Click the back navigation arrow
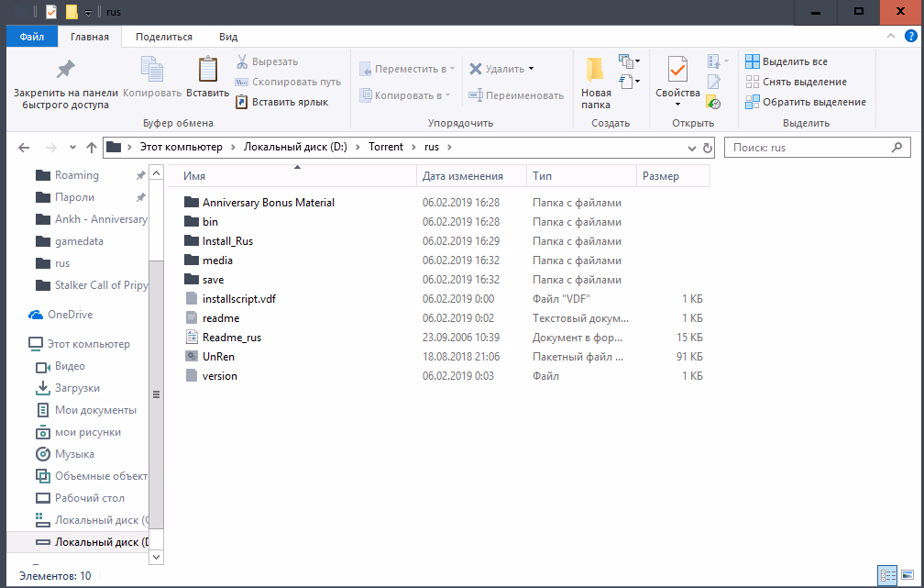 [x=24, y=147]
